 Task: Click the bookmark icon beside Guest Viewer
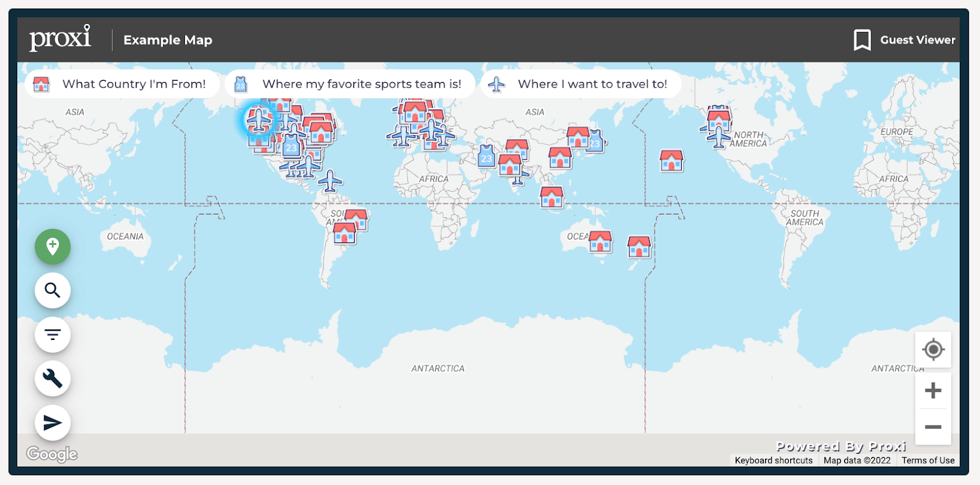[862, 40]
